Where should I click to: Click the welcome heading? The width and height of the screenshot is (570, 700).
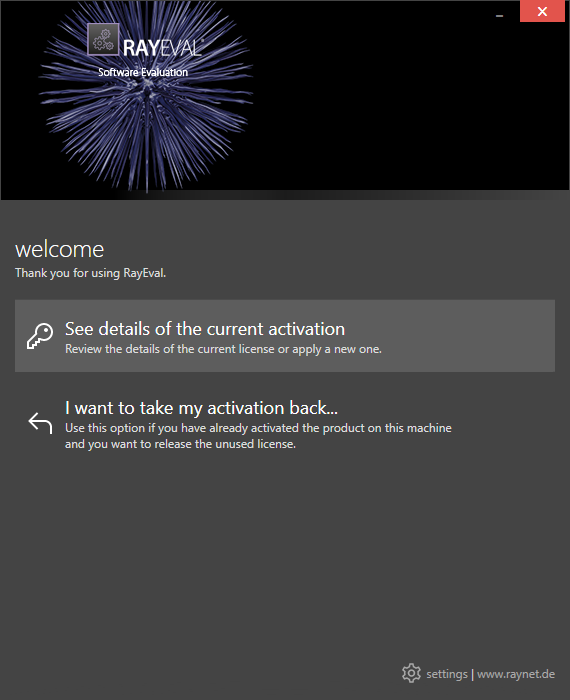pos(59,249)
